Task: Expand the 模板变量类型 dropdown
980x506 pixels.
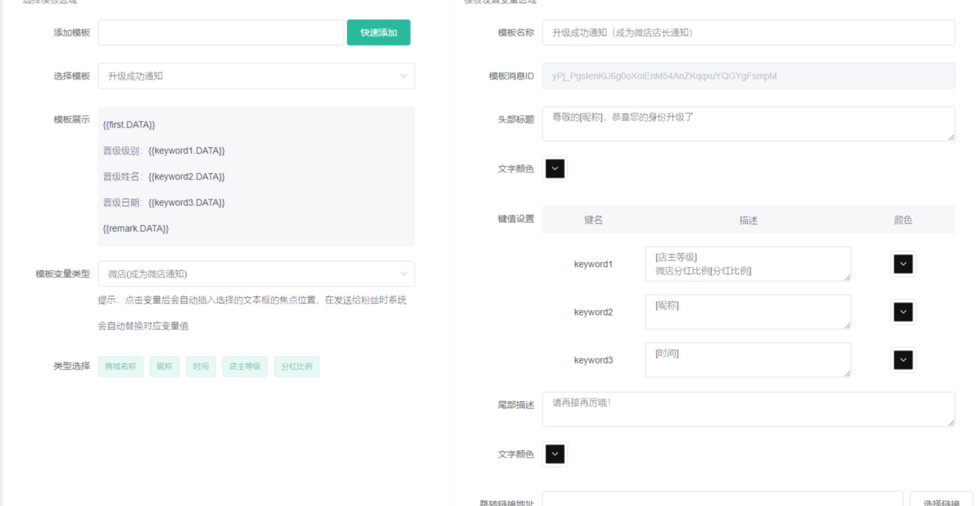Action: (256, 274)
